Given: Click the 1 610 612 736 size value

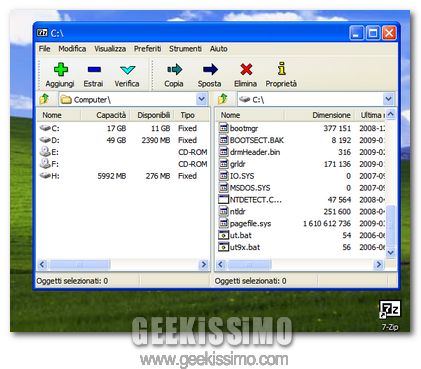Looking at the screenshot, I should (327, 223).
